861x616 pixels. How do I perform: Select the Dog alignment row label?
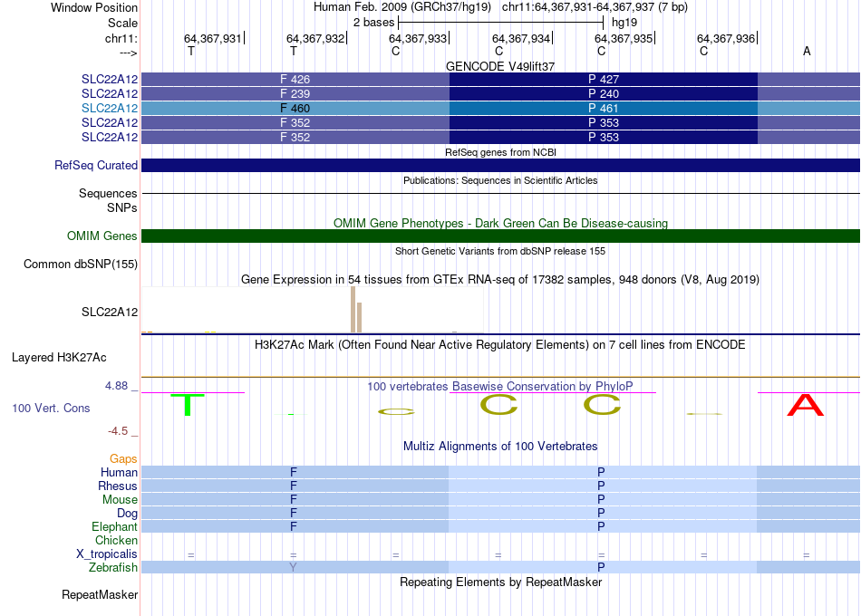[x=127, y=514]
